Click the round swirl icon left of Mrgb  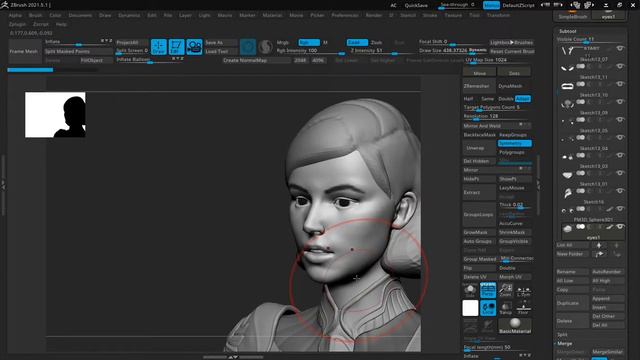pos(265,47)
